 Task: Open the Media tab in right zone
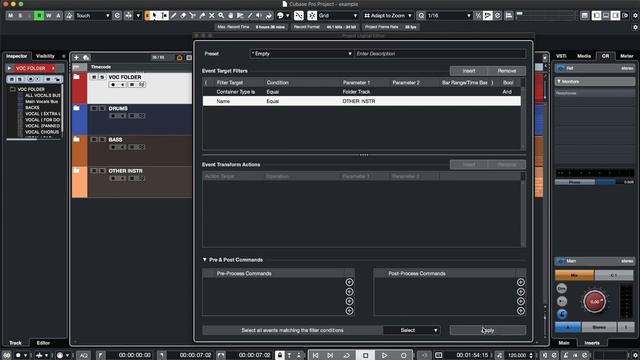[x=584, y=56]
